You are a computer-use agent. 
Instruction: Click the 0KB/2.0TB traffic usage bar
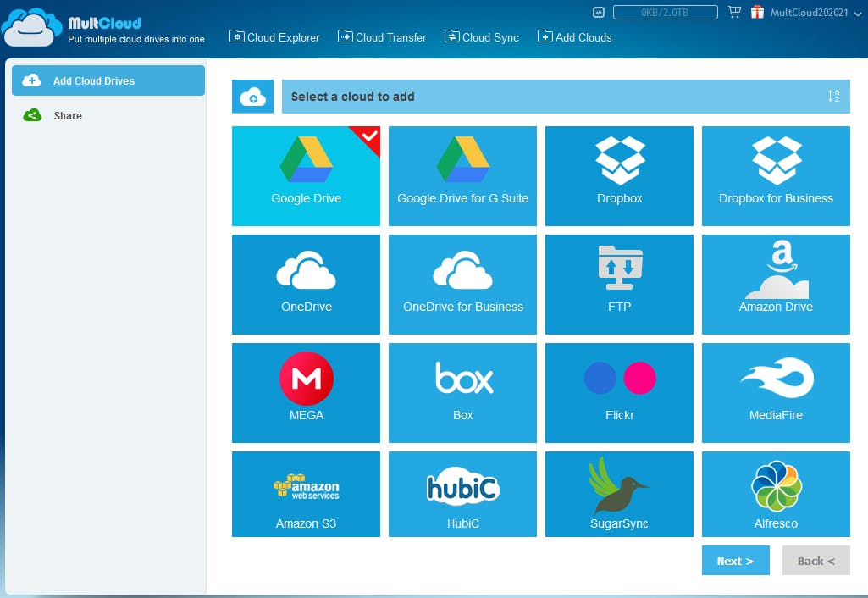point(666,12)
